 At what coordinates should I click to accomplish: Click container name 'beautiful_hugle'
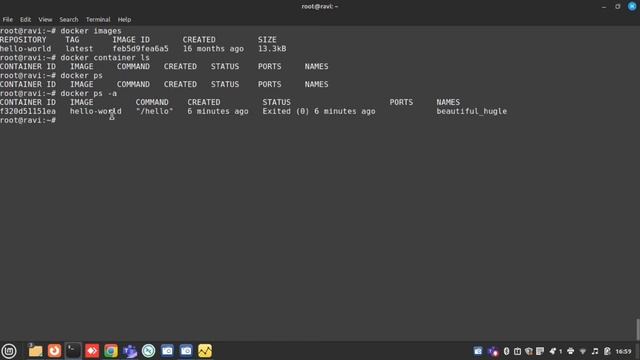click(x=471, y=111)
